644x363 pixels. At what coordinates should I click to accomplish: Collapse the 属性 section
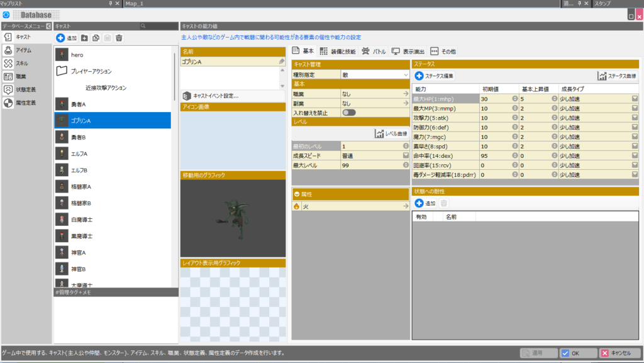297,194
